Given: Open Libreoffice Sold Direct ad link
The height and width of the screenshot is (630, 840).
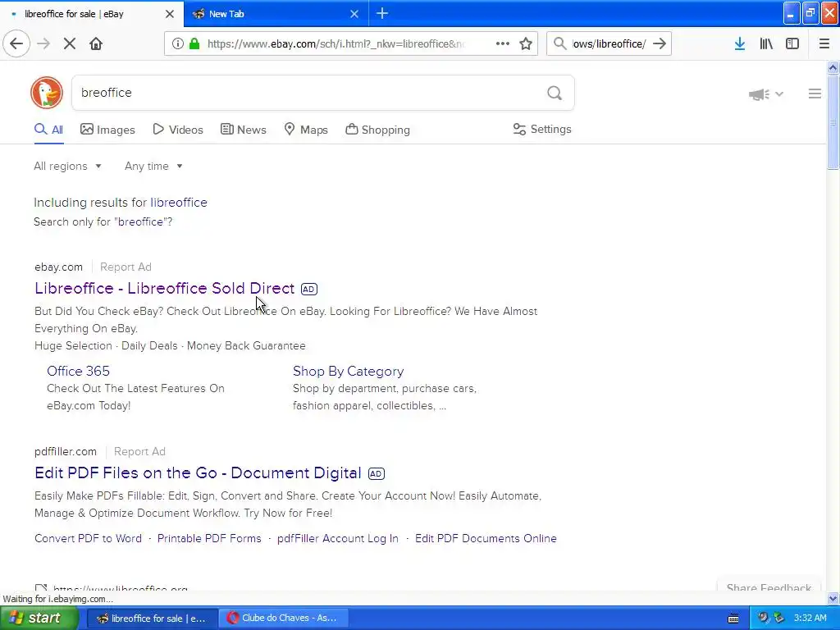Looking at the screenshot, I should tap(164, 288).
